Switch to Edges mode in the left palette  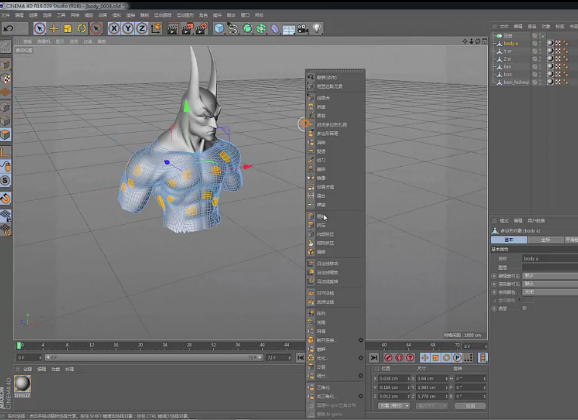pos(5,121)
